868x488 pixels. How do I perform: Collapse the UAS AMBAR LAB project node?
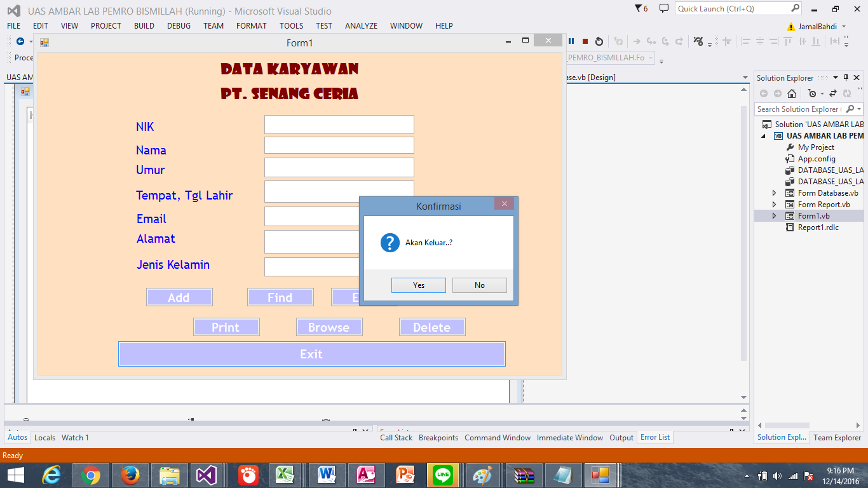(x=764, y=135)
